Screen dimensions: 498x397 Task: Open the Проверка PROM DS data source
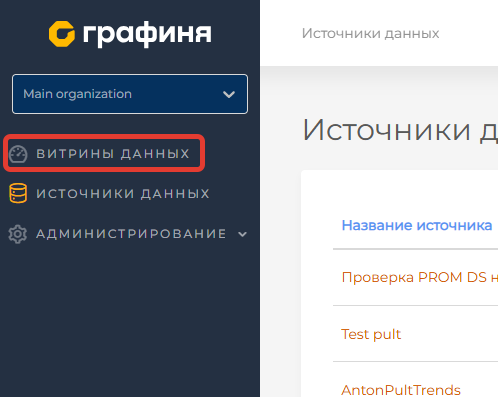[420, 277]
